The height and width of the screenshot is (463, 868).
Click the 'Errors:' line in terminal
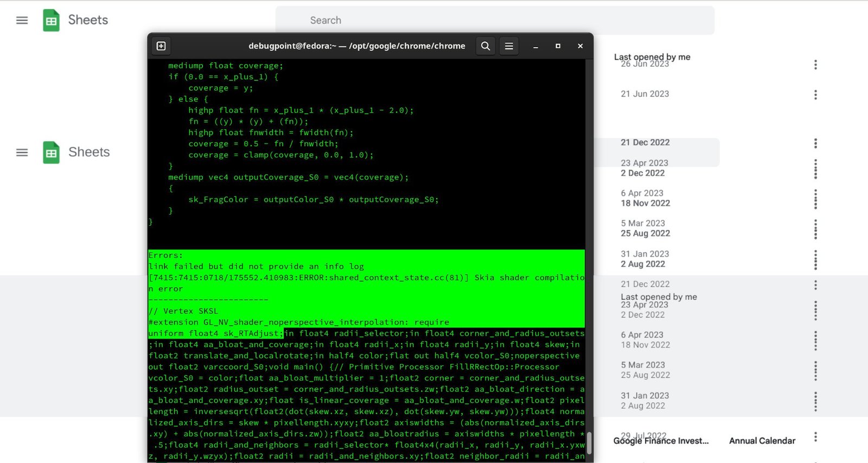[x=165, y=255]
